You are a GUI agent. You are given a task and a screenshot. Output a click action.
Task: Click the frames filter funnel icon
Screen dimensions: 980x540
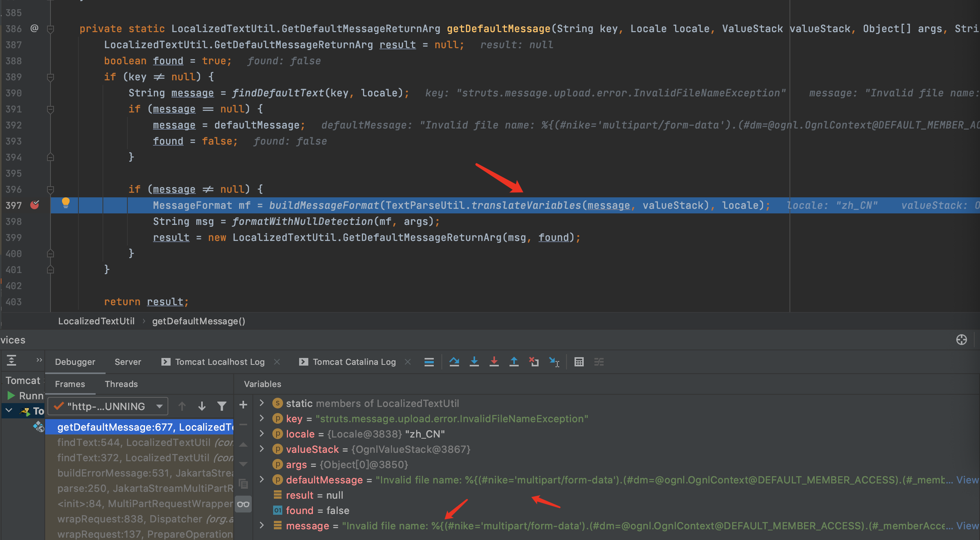click(222, 406)
